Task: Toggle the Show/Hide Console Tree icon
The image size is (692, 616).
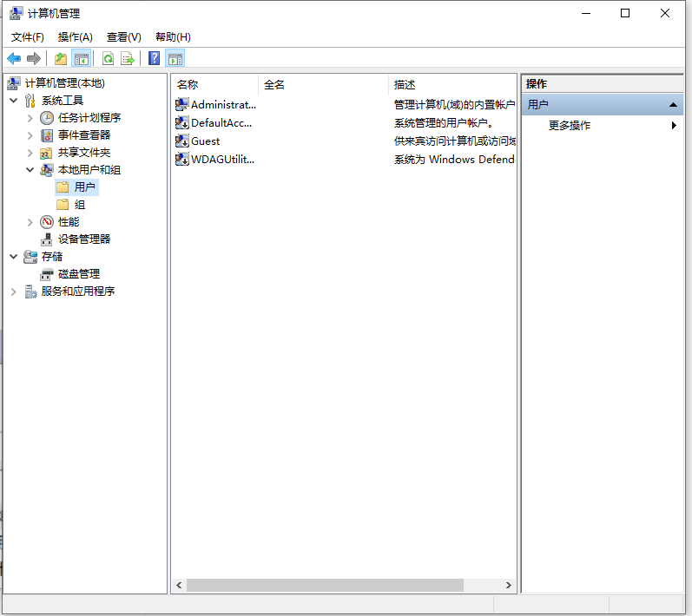Action: [x=82, y=58]
